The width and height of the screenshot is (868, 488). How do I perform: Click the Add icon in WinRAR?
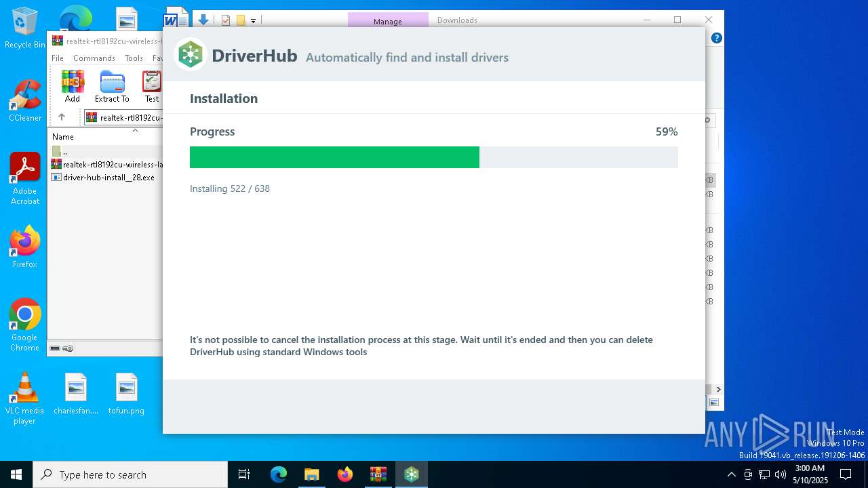[73, 87]
